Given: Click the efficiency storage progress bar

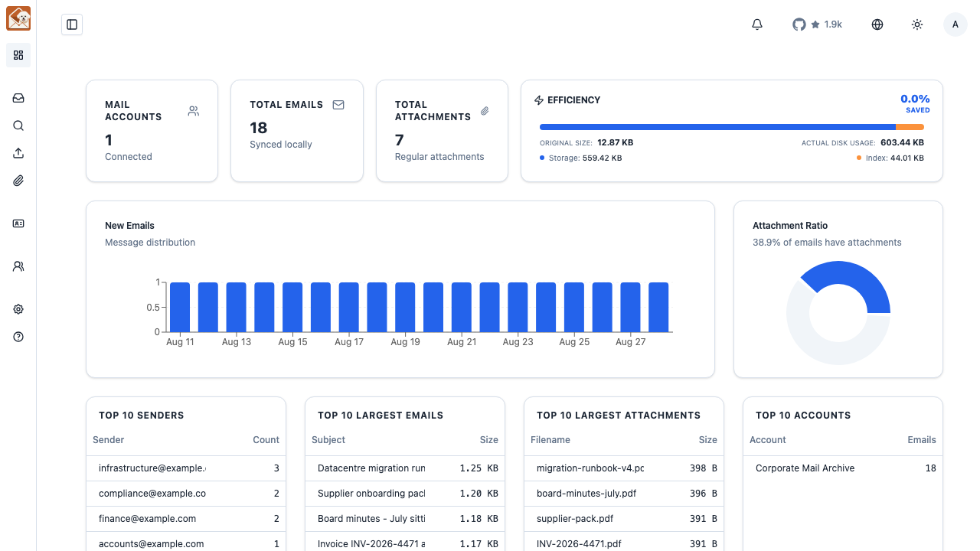Looking at the screenshot, I should [732, 127].
